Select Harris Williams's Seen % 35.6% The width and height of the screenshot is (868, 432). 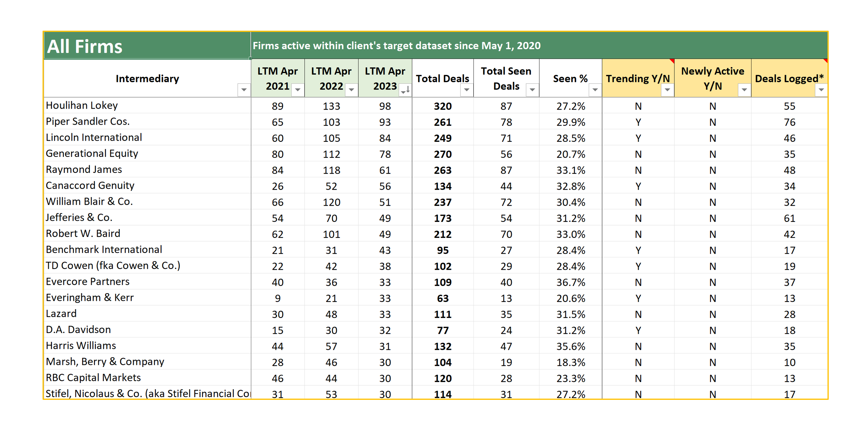570,346
